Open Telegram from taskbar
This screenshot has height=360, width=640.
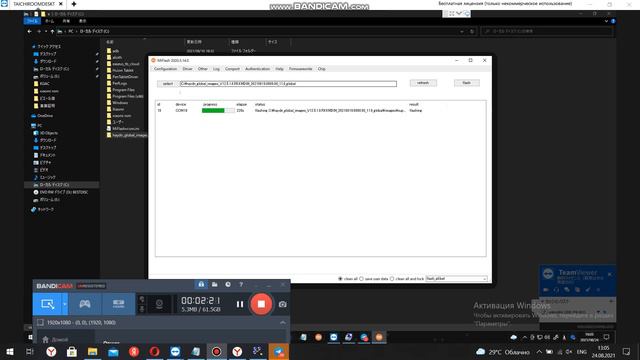click(x=279, y=352)
